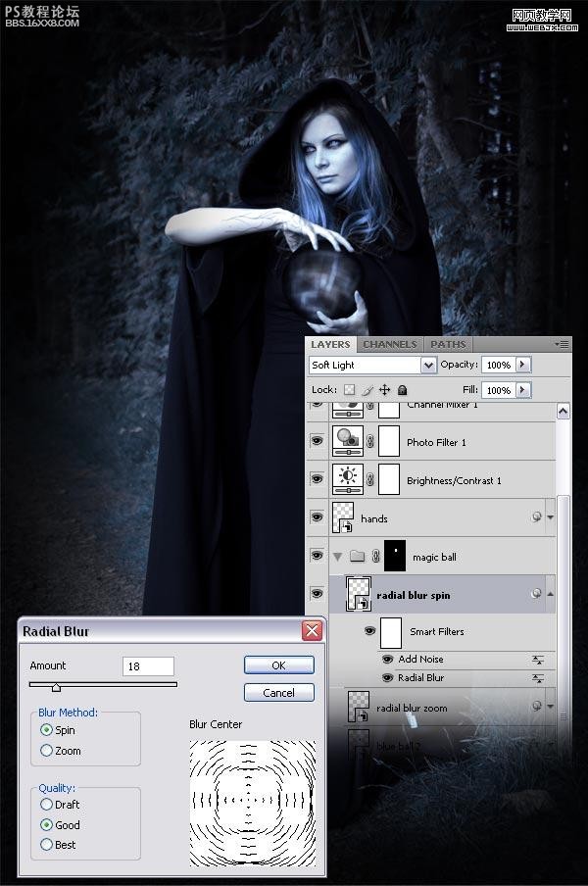
Task: Select the Photo Filter 1 layer name
Action: click(436, 442)
